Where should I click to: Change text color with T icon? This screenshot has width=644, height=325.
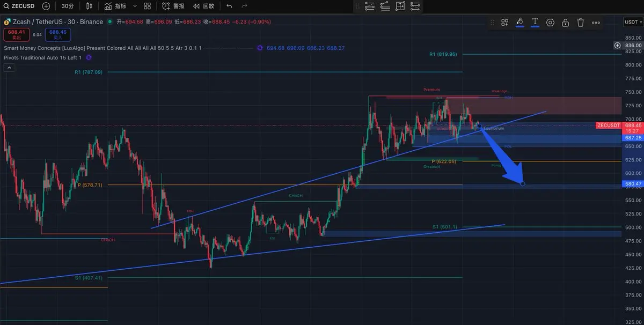point(535,23)
